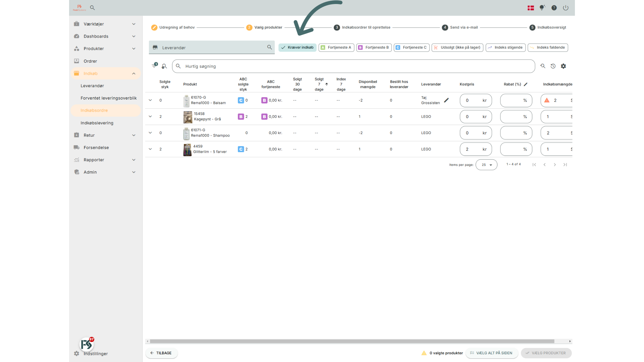Click the power logout icon
Image resolution: width=644 pixels, height=362 pixels.
566,8
